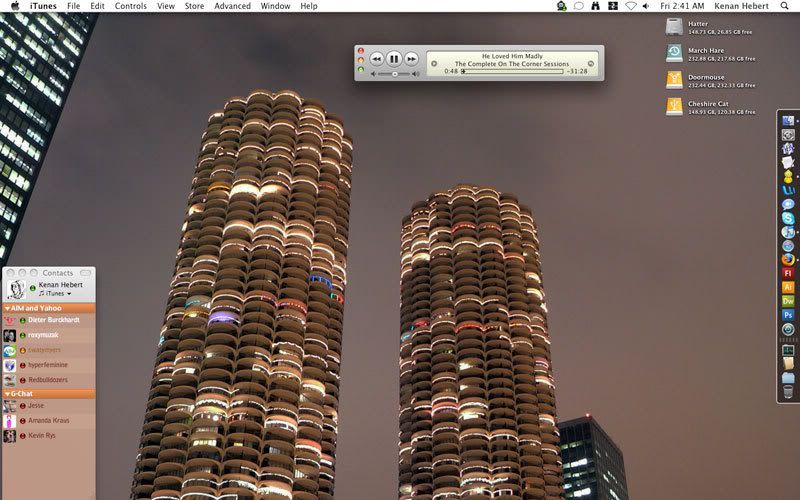Launch Dreamweaver from the dock
The image size is (800, 500).
[x=788, y=301]
